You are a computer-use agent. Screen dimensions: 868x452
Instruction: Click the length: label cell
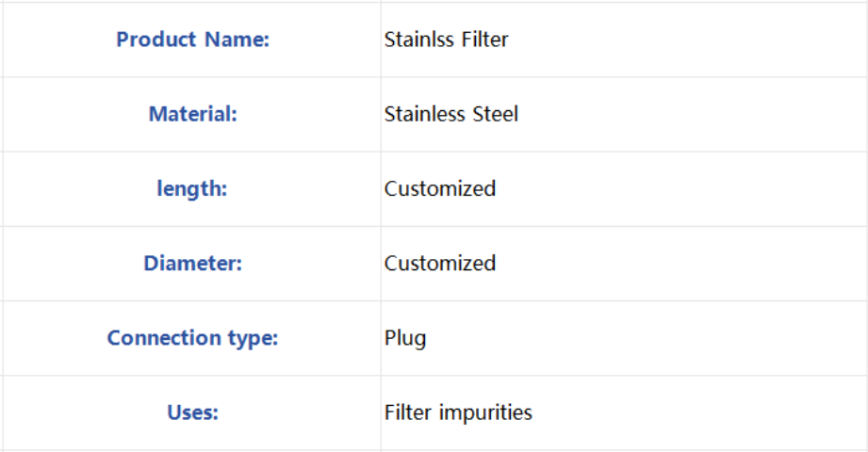coord(192,188)
